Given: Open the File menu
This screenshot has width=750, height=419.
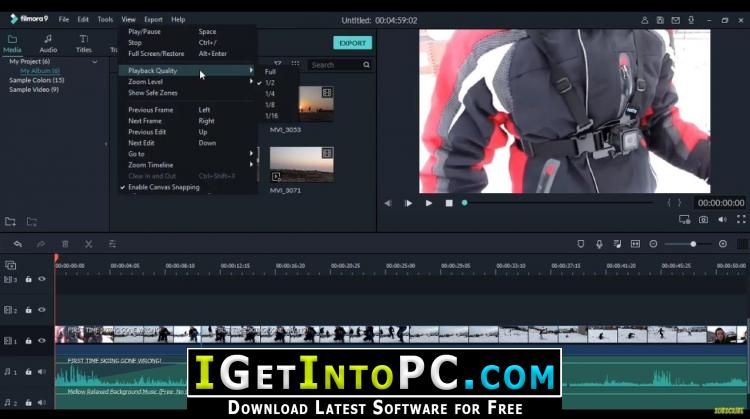Looking at the screenshot, I should (64, 20).
